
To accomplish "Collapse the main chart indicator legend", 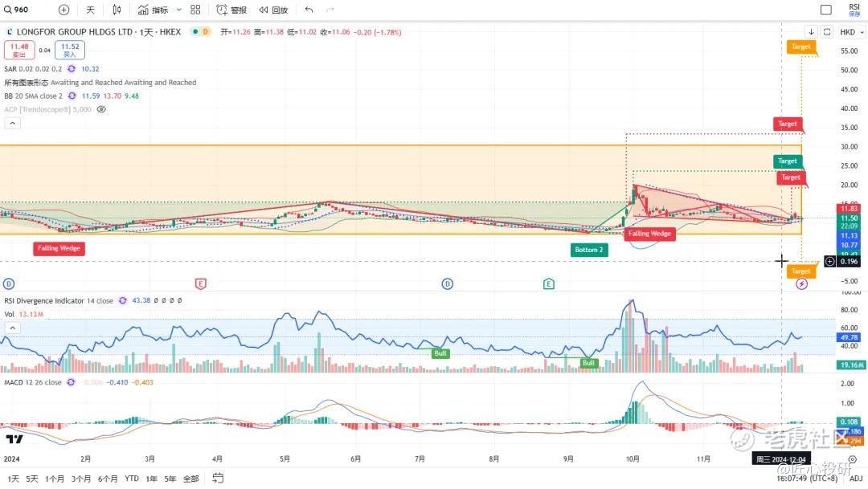I will pos(13,123).
